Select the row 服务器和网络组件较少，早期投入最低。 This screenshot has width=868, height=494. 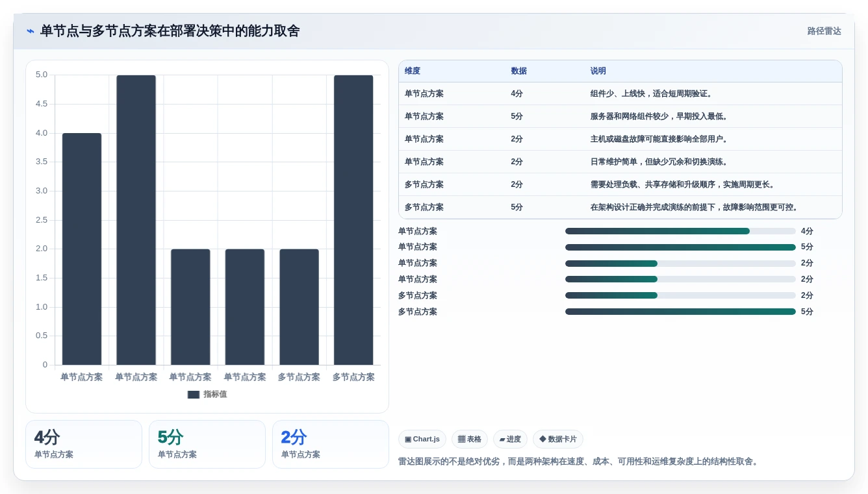point(620,117)
